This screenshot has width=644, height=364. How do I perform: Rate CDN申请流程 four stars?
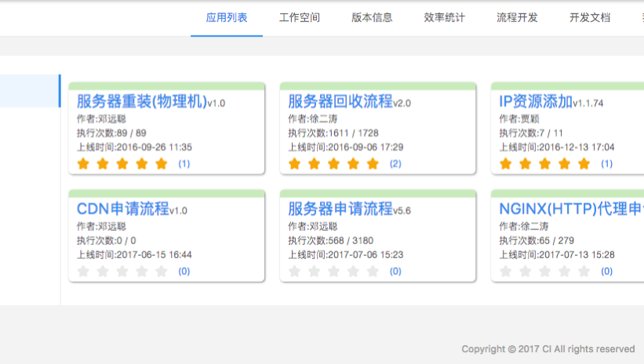(x=142, y=271)
